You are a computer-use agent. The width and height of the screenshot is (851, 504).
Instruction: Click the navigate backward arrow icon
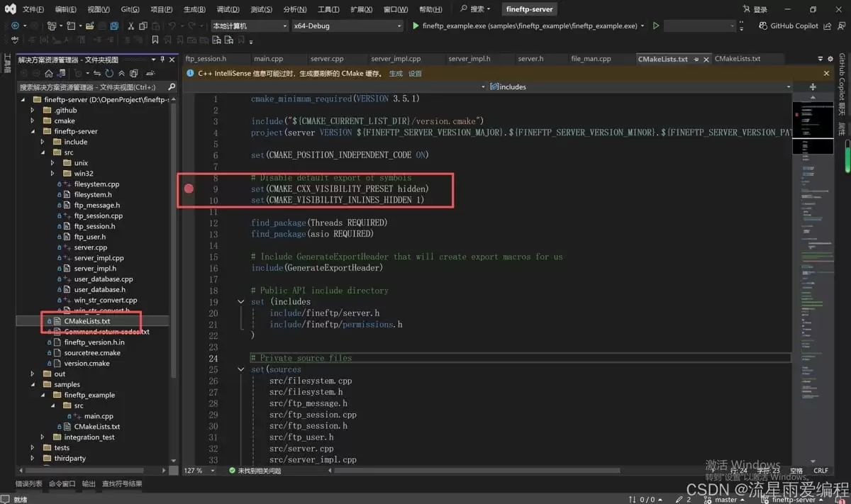pyautogui.click(x=15, y=26)
